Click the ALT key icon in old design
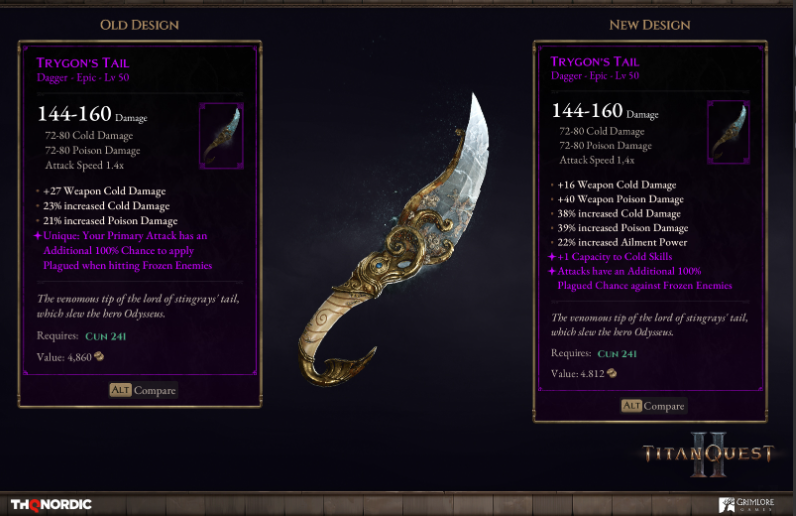The width and height of the screenshot is (796, 516). [x=121, y=390]
